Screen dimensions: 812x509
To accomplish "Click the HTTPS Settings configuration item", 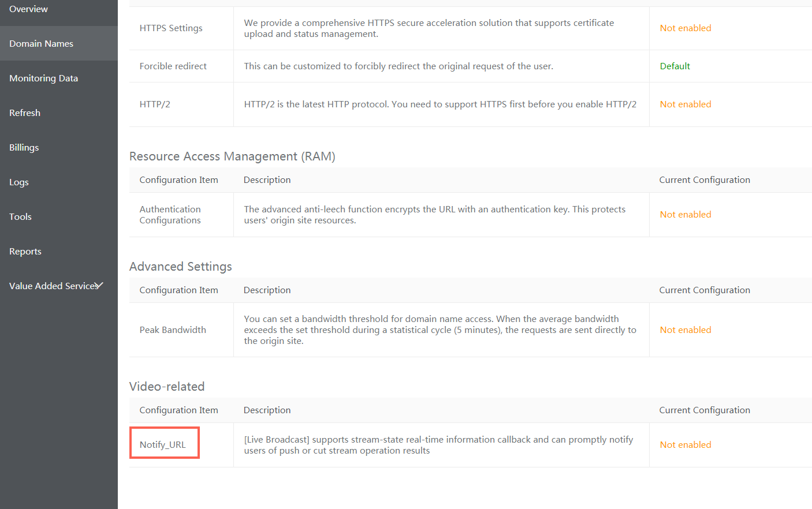I will [171, 28].
